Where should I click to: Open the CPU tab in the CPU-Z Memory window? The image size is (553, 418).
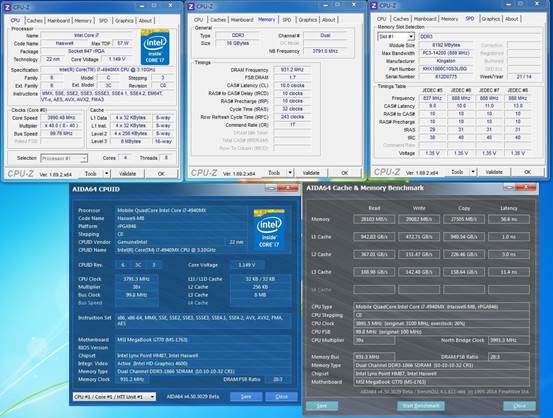click(x=199, y=20)
